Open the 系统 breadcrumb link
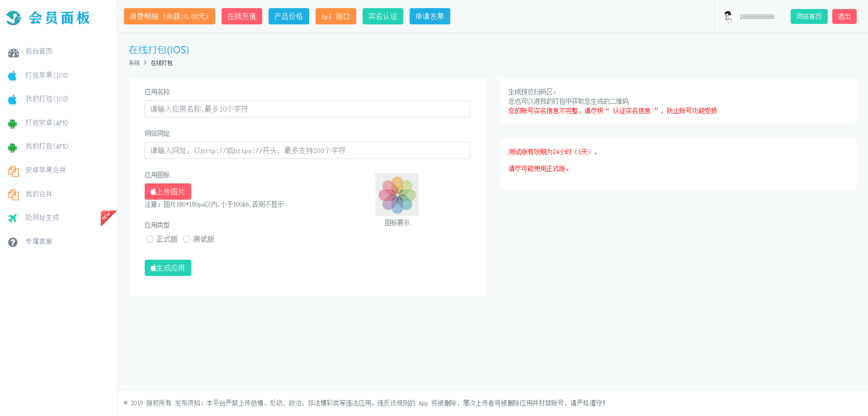868x416 pixels. point(133,63)
